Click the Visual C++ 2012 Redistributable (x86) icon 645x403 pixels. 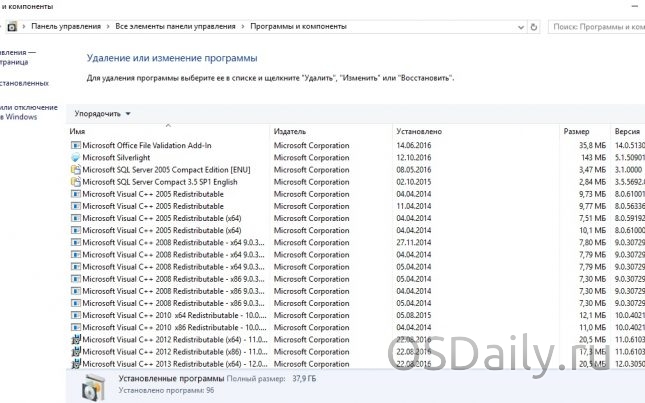(75, 352)
